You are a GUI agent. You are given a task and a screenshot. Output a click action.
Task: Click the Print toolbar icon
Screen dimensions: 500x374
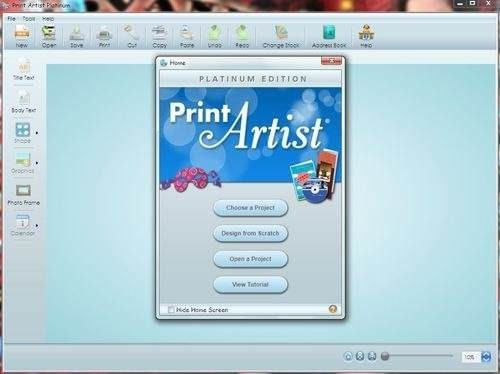point(104,36)
